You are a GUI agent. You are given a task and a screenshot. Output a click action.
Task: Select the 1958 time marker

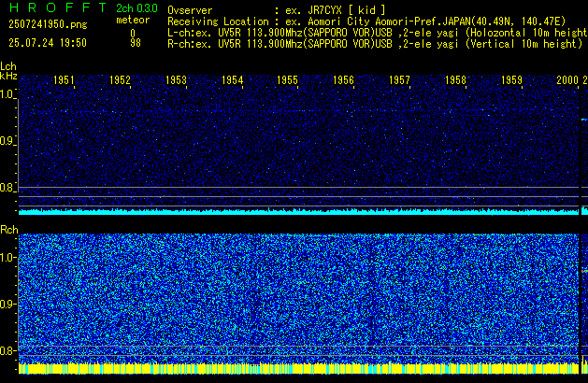point(455,80)
